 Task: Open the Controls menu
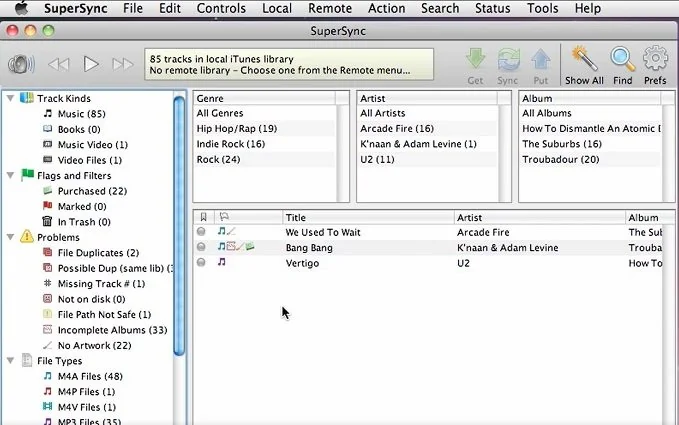(x=221, y=8)
